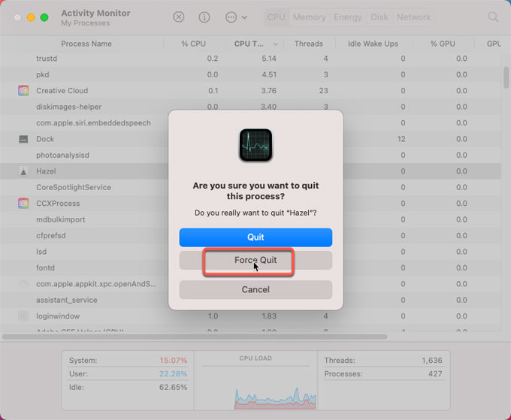Image resolution: width=511 pixels, height=420 pixels.
Task: Select the assistant_service process row
Action: [250, 300]
